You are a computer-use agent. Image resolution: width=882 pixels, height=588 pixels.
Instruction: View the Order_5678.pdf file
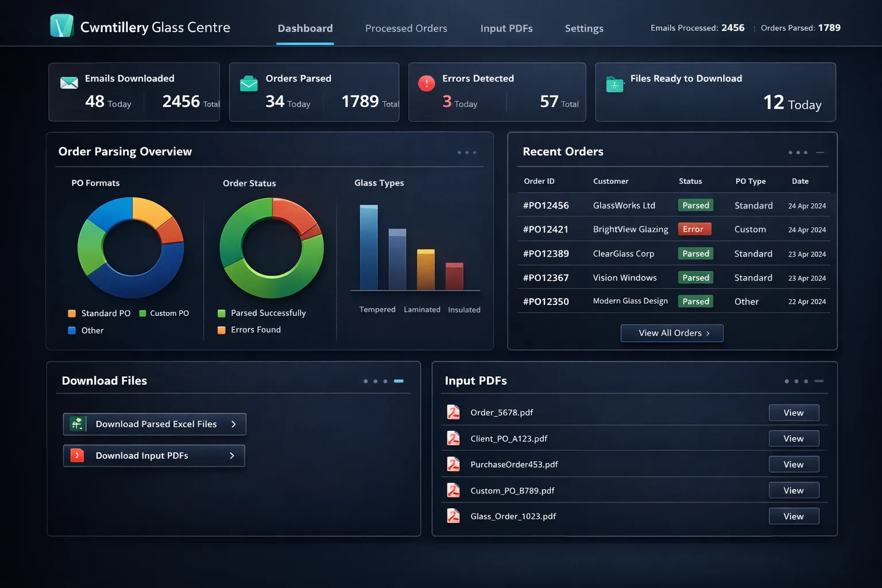(x=794, y=412)
